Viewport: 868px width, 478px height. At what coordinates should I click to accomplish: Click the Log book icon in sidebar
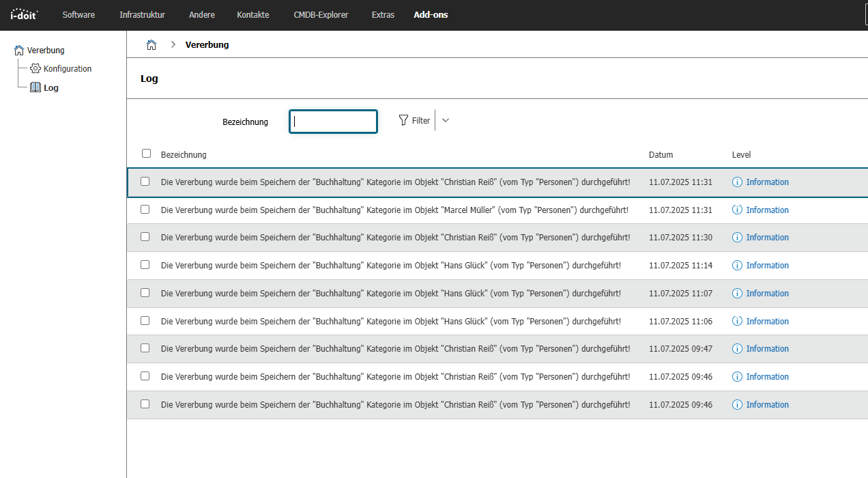click(x=35, y=87)
